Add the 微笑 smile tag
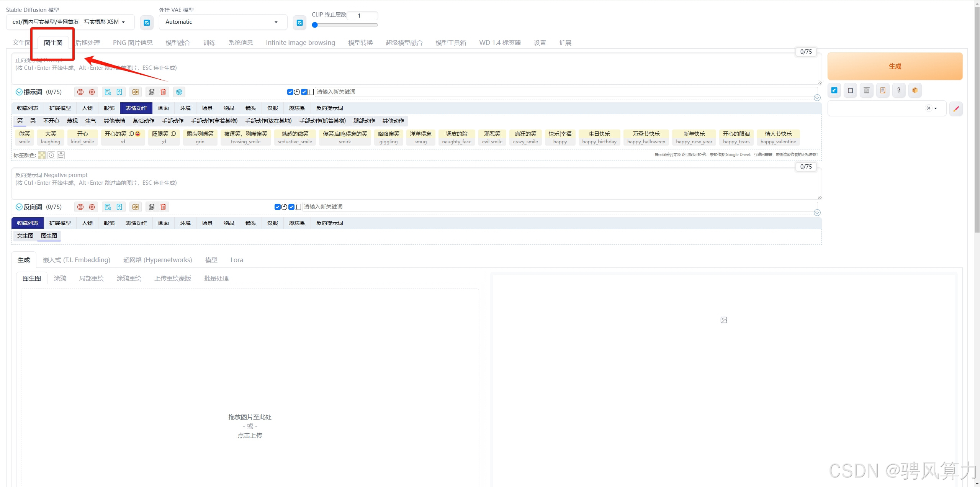The image size is (980, 487). [25, 137]
